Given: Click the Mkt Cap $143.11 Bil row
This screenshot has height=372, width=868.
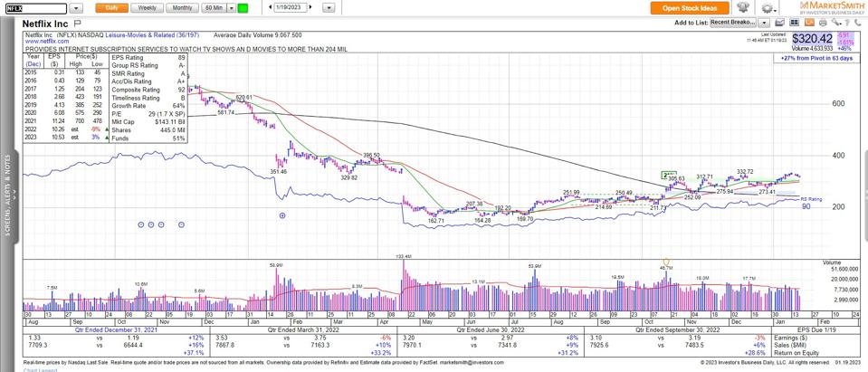Looking at the screenshot, I should (x=148, y=122).
